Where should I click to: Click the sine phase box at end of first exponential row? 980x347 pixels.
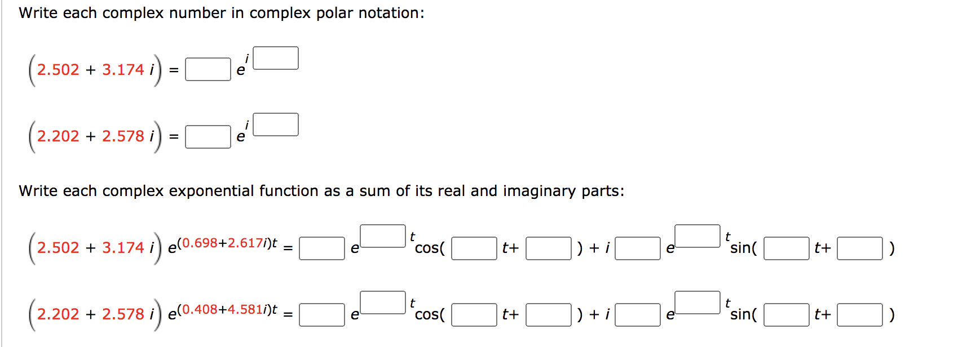coord(859,248)
